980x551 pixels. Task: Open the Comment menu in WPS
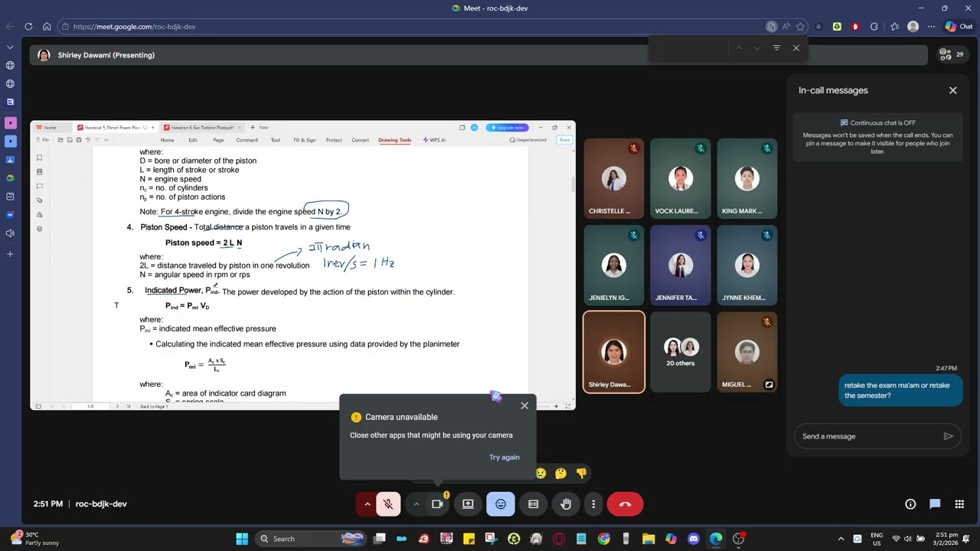[x=247, y=140]
